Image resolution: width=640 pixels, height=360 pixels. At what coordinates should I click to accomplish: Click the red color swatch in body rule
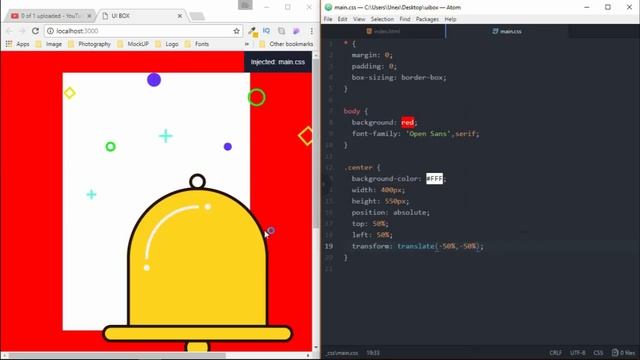(407, 122)
